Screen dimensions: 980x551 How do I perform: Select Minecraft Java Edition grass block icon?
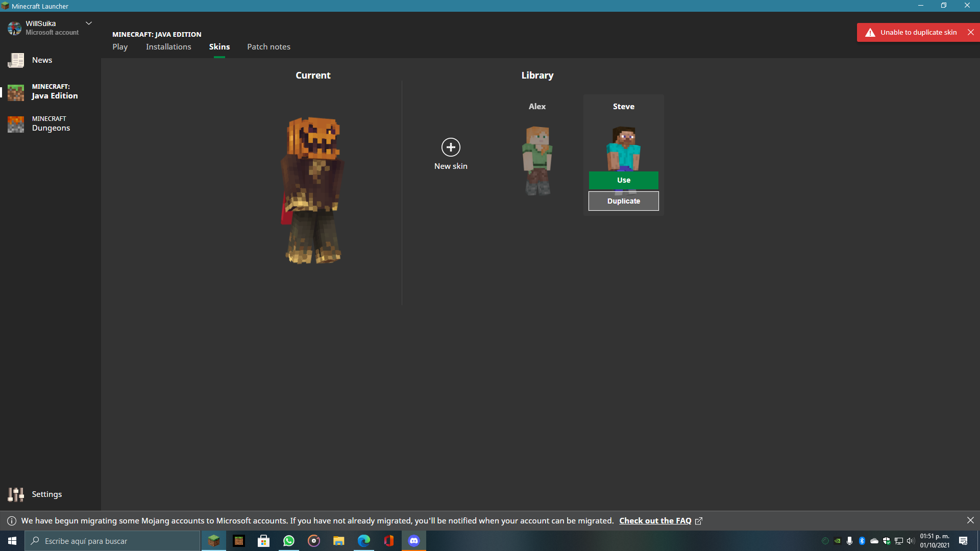pyautogui.click(x=16, y=92)
